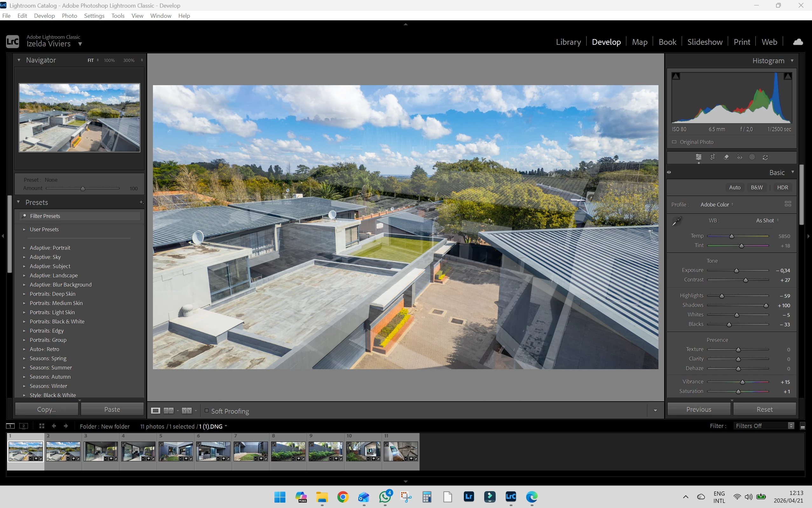The image size is (812, 508).
Task: Select the Crop and rotate tool
Action: tap(712, 157)
